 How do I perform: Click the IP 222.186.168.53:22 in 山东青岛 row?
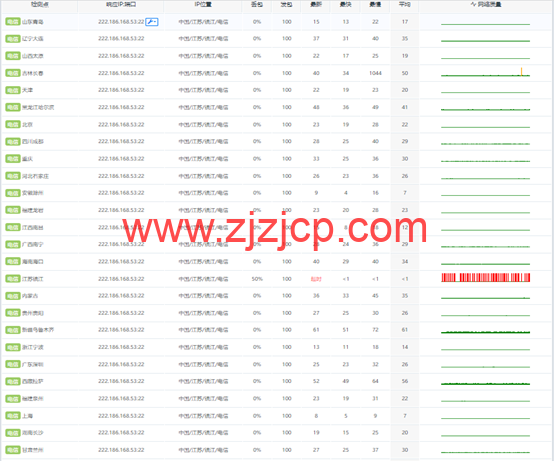point(121,22)
